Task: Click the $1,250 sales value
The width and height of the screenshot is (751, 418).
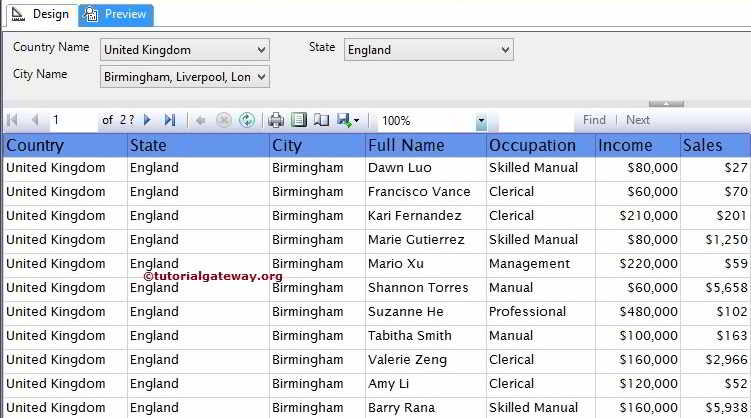Action: pyautogui.click(x=726, y=240)
